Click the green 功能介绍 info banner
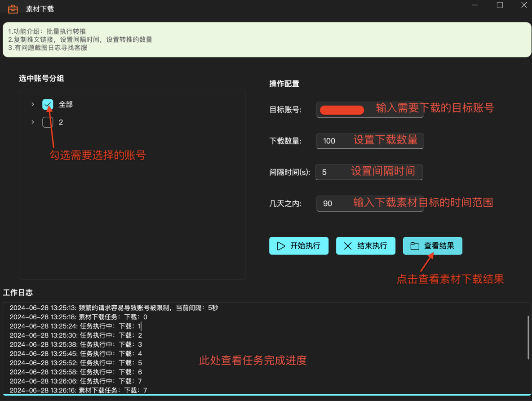The height and width of the screenshot is (401, 532). [x=266, y=40]
